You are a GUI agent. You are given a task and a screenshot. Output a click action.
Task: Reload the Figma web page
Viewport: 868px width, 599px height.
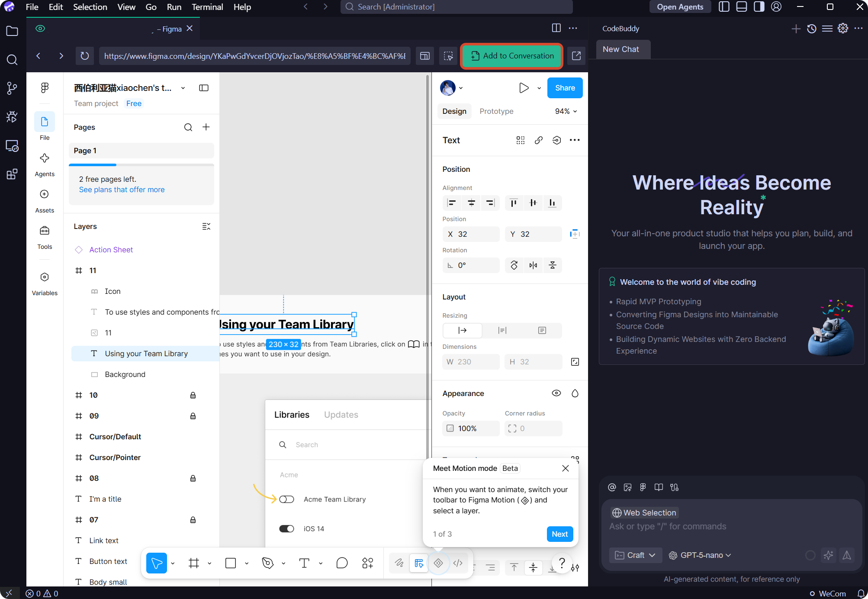(x=85, y=56)
